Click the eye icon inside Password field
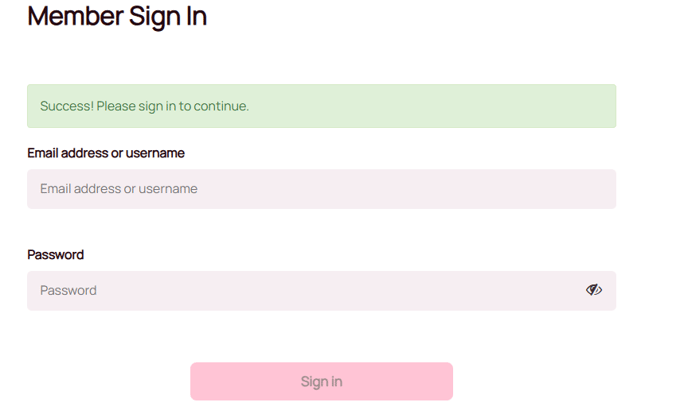Viewport: 688px width, 410px height. pyautogui.click(x=594, y=290)
